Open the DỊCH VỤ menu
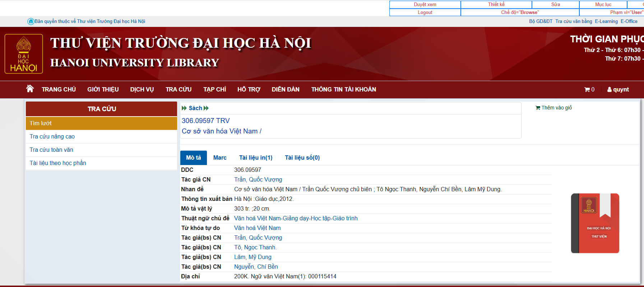 tap(142, 90)
